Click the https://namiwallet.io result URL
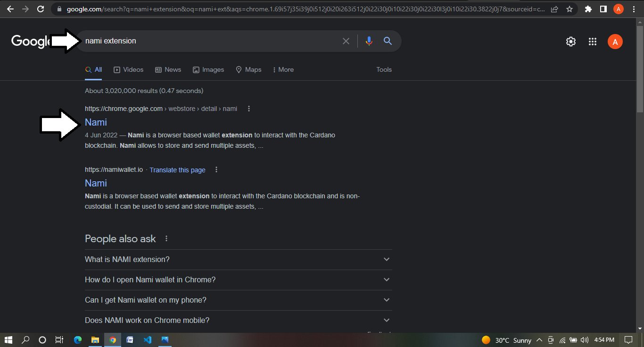This screenshot has width=644, height=347. (114, 169)
